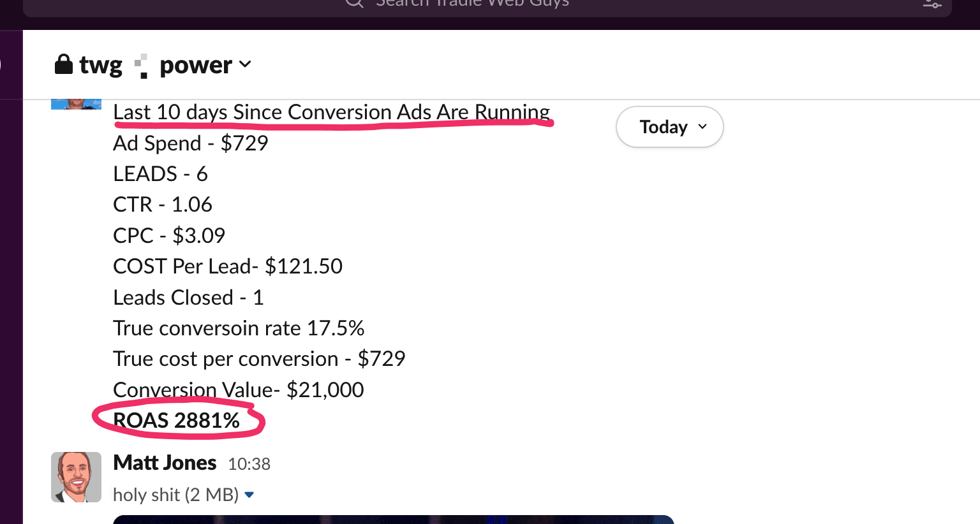
Task: Click the circled ROAS 2881% text
Action: tap(176, 421)
